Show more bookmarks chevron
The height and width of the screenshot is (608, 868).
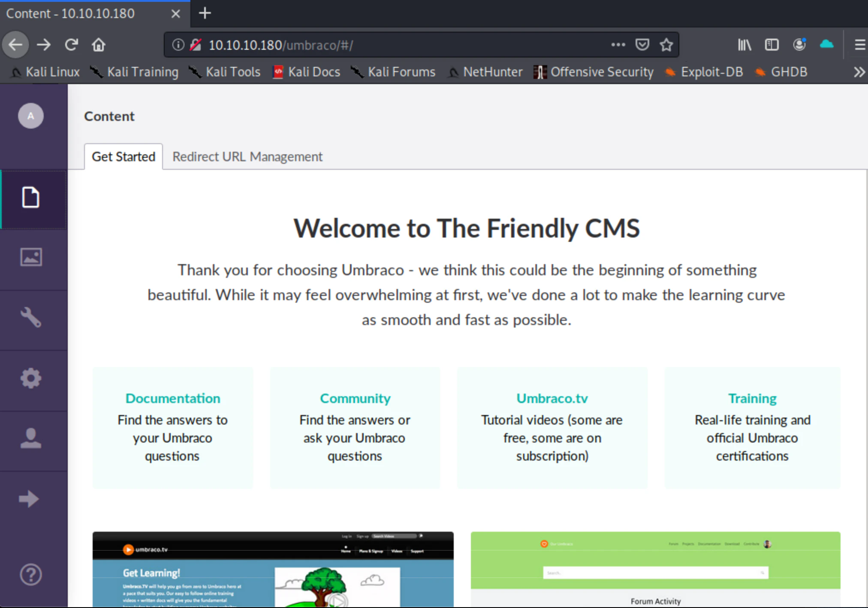859,72
